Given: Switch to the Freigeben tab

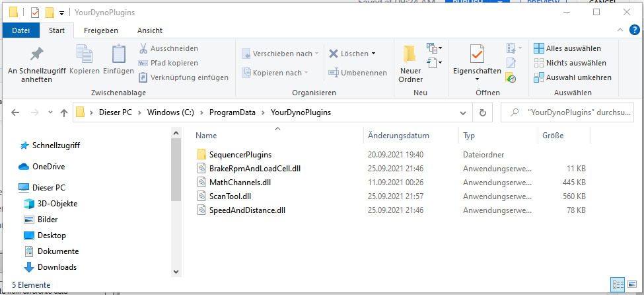Looking at the screenshot, I should coord(101,30).
